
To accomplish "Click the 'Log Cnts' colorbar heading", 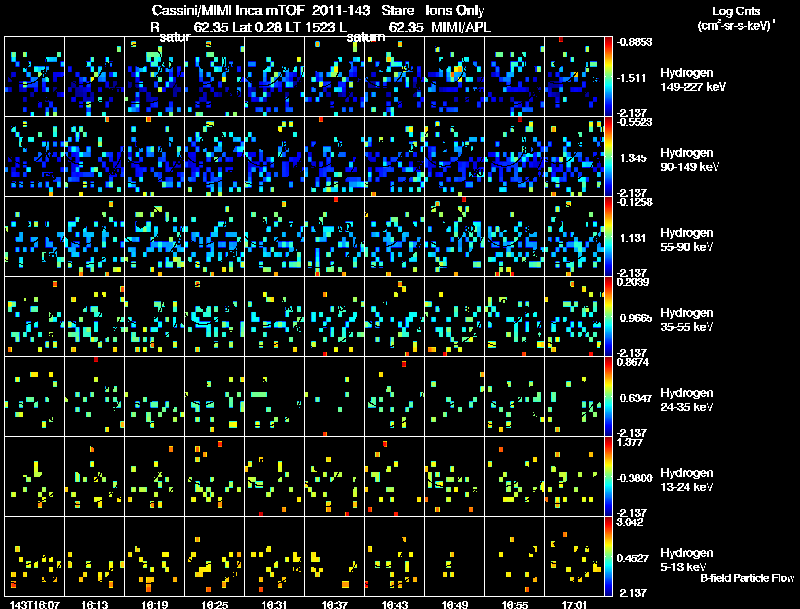I will [x=736, y=11].
